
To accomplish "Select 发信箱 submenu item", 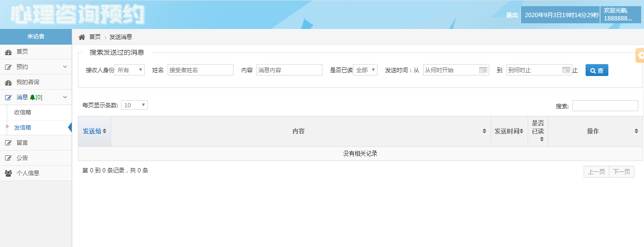I will tap(36, 128).
